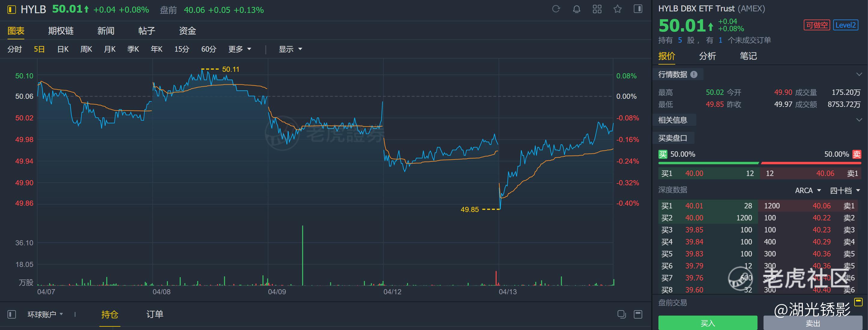Image resolution: width=868 pixels, height=330 pixels.
Task: Select 分时 chart period
Action: [14, 49]
